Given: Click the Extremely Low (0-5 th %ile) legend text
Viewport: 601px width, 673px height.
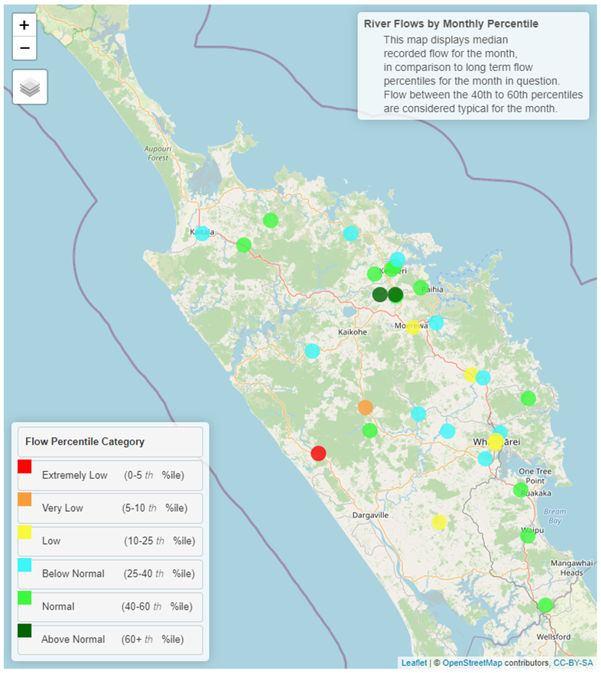Looking at the screenshot, I should pos(113,475).
